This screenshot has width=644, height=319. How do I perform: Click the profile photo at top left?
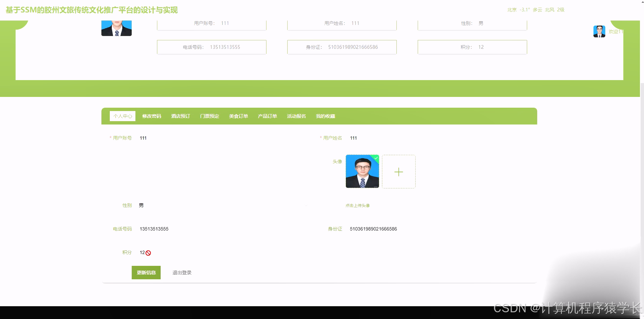click(x=116, y=28)
